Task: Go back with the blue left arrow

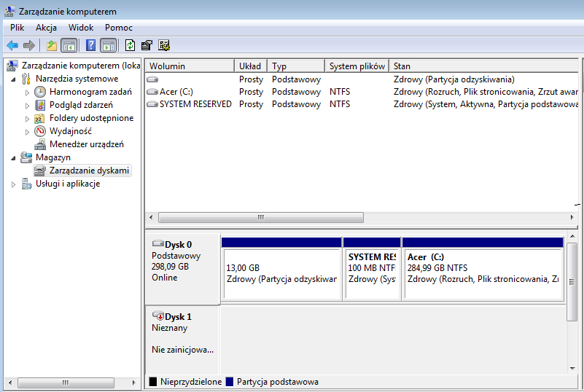Action: pyautogui.click(x=12, y=45)
